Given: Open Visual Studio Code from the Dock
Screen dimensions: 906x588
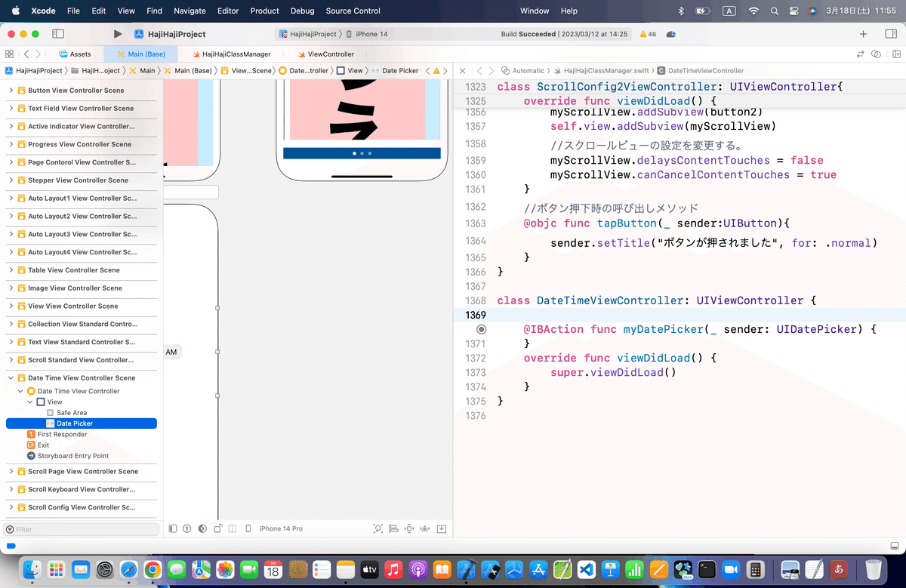Looking at the screenshot, I should tap(587, 570).
